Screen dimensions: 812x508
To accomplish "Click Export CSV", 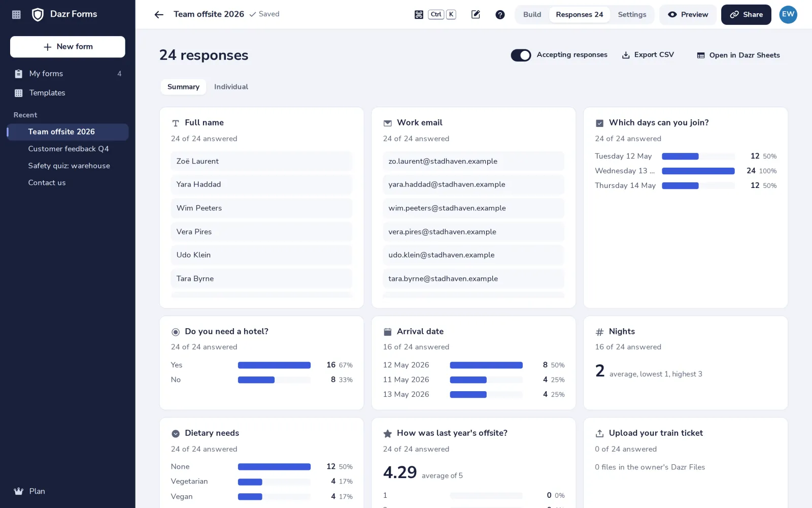I will tap(648, 55).
